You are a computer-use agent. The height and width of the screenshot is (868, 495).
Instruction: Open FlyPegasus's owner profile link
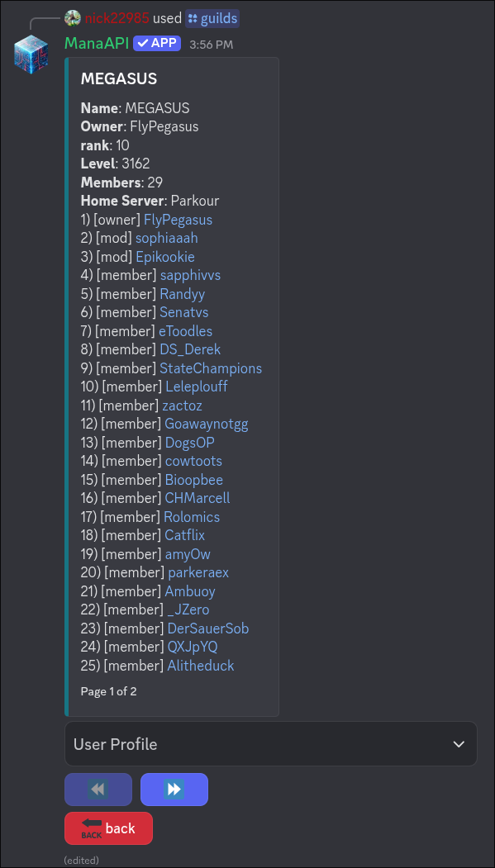coord(178,220)
